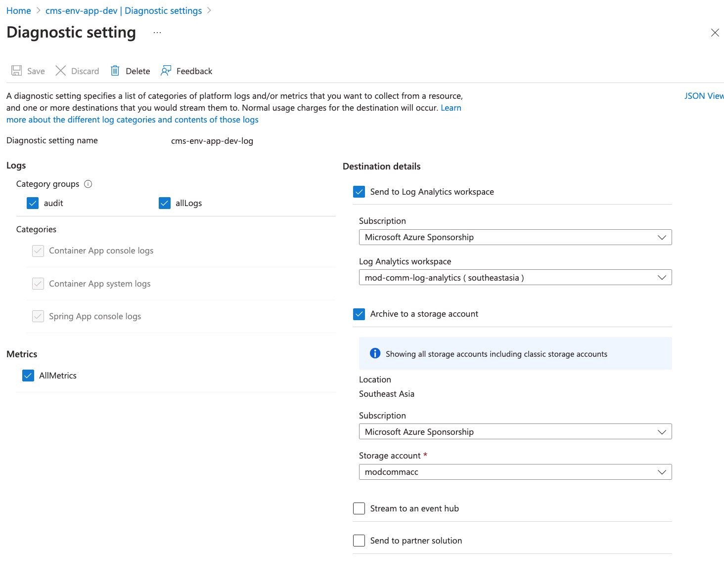This screenshot has height=588, width=724.
Task: Click the Delete trash can icon
Action: click(115, 71)
